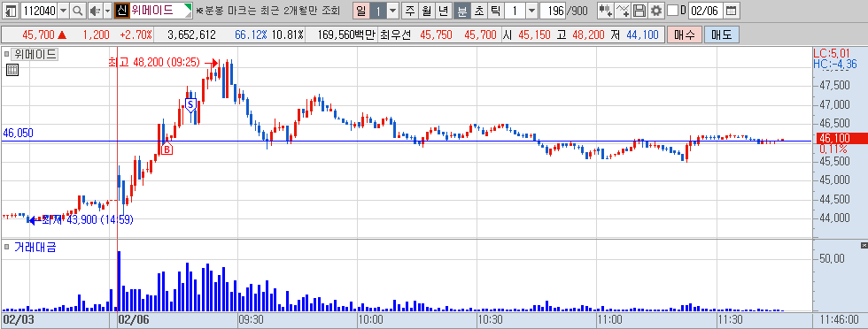Open the calendar date picker icon
This screenshot has width=868, height=329.
[731, 10]
